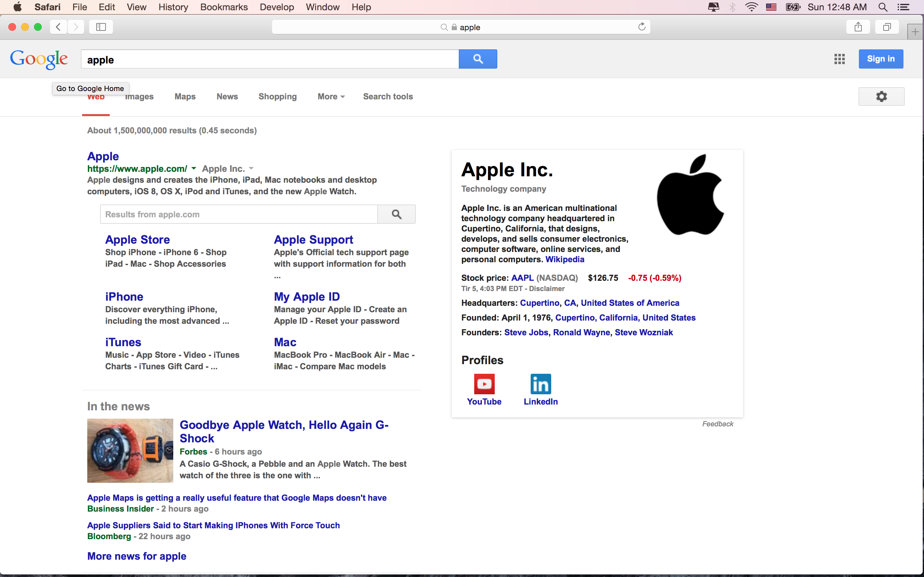Viewport: 924px width, 577px height.
Task: Click the Results from apple.com search field
Action: click(x=239, y=214)
